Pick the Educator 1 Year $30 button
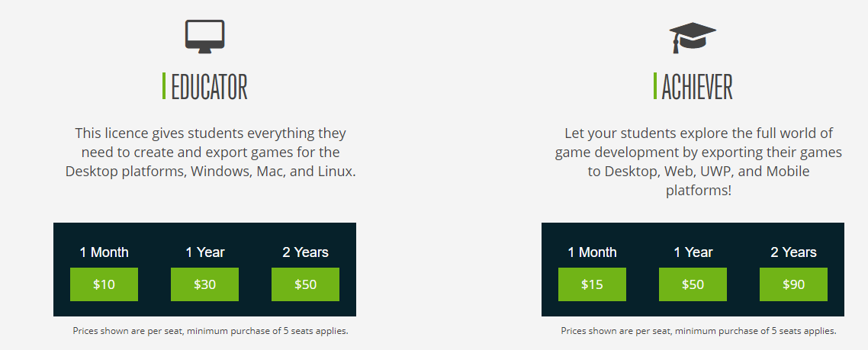Image resolution: width=868 pixels, height=350 pixels. point(204,284)
